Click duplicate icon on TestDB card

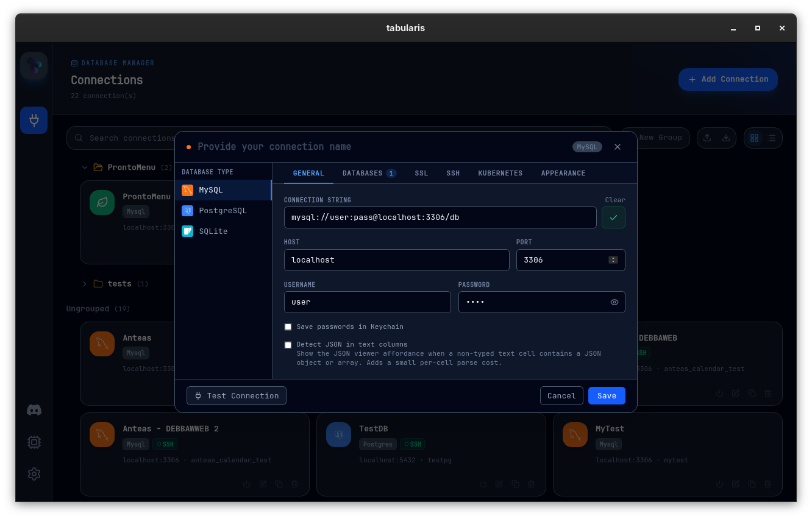(516, 484)
